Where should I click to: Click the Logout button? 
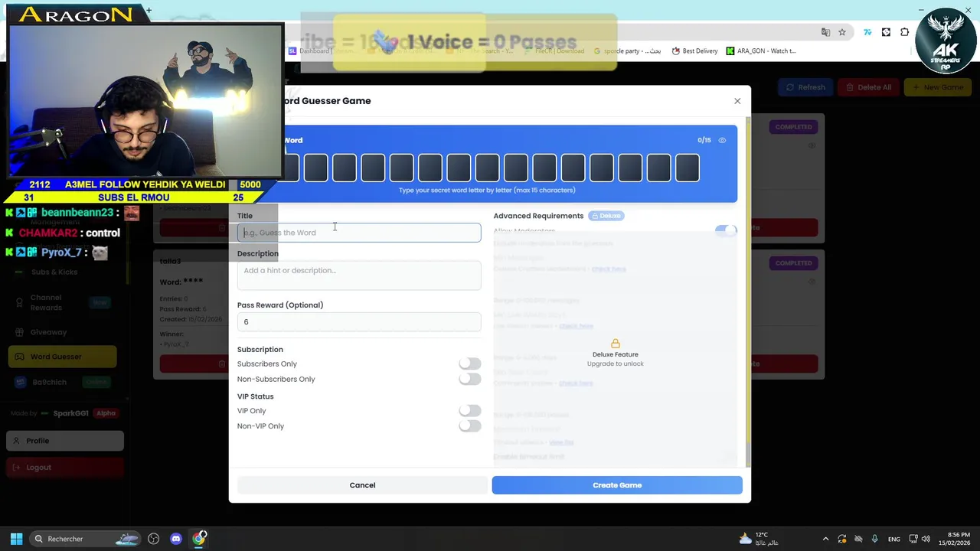65,468
